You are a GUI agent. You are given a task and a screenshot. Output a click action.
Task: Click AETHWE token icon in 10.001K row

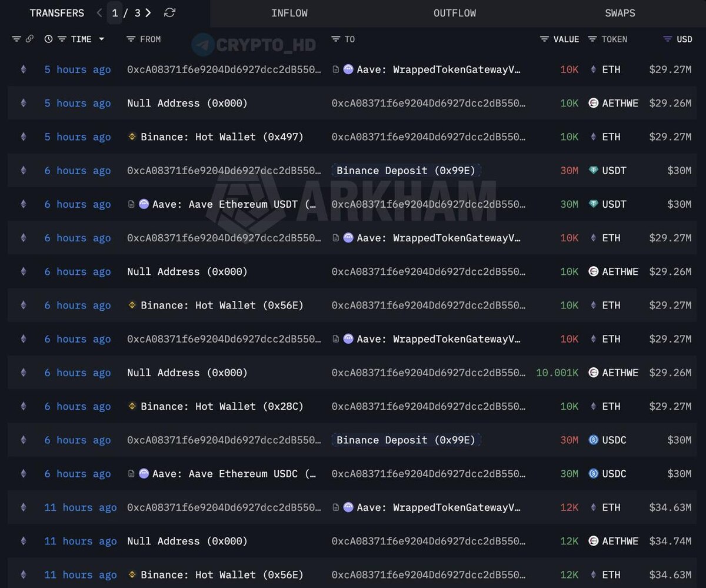pos(594,373)
